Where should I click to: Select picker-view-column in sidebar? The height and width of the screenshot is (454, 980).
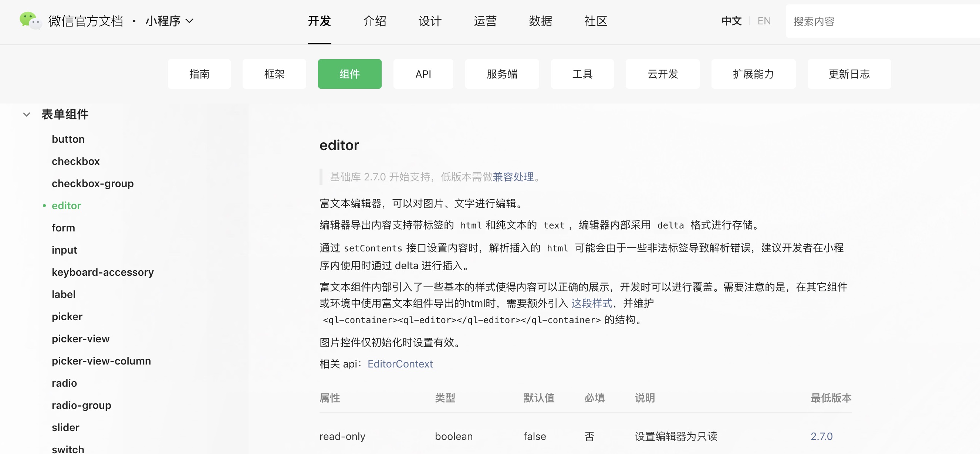pyautogui.click(x=101, y=361)
